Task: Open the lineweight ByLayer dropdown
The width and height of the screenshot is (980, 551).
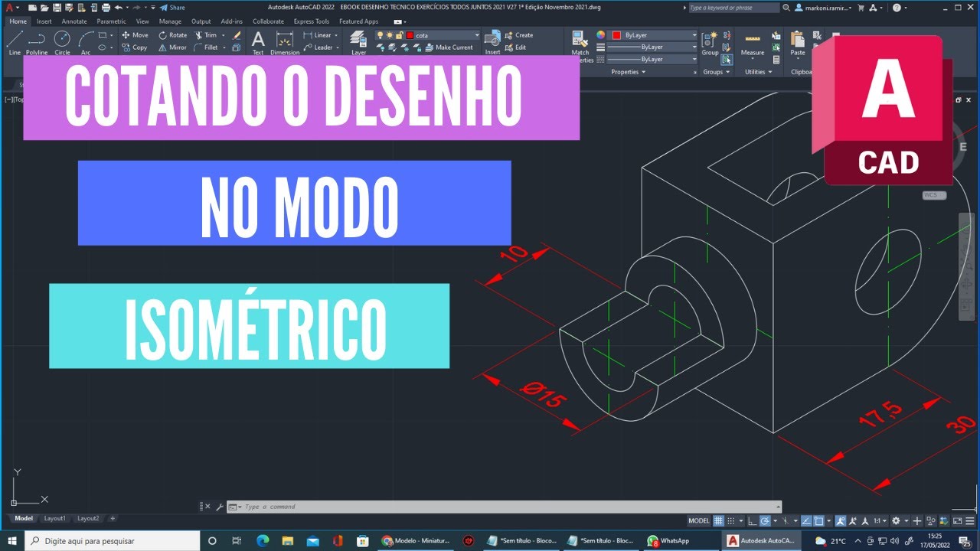Action: tap(653, 47)
